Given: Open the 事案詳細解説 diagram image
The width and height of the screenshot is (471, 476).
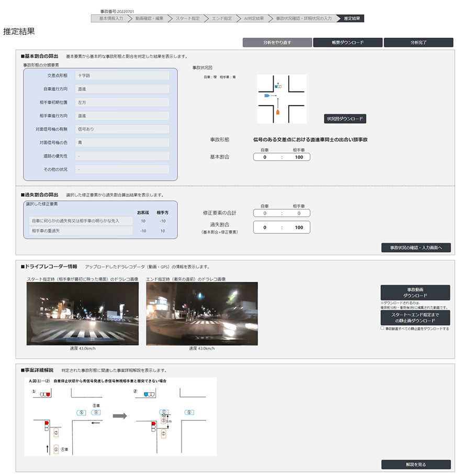Looking at the screenshot, I should click(120, 416).
